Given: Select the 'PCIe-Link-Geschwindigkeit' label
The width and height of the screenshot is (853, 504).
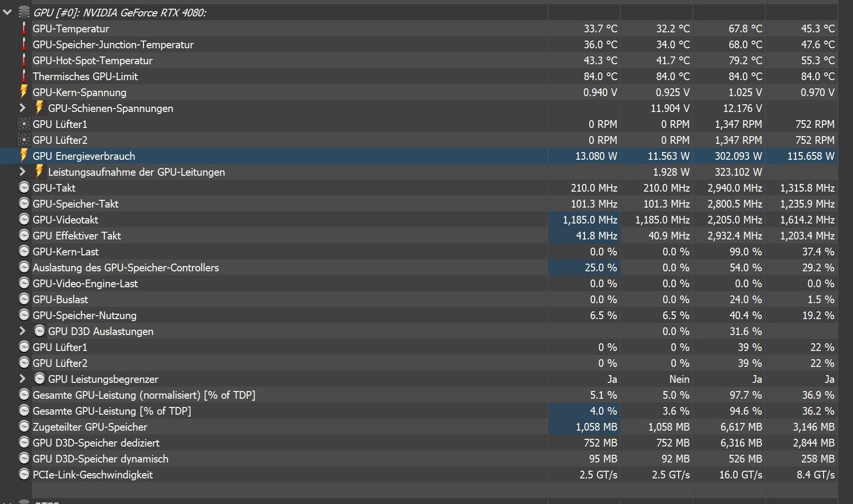Looking at the screenshot, I should 93,475.
